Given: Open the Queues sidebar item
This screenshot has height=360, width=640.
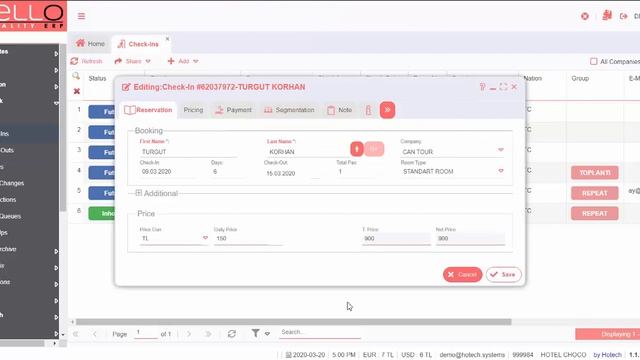Looking at the screenshot, I should tap(11, 216).
